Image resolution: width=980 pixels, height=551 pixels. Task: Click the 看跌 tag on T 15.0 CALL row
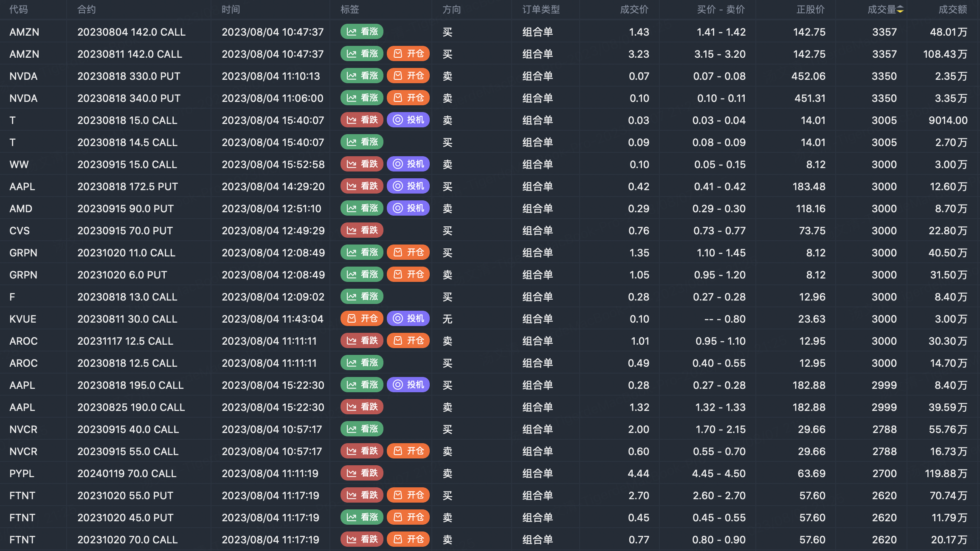(x=362, y=120)
